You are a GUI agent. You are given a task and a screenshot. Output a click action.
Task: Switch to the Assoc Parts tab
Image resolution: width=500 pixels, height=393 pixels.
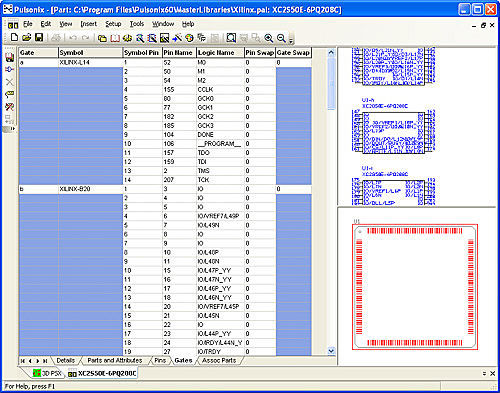pyautogui.click(x=219, y=360)
